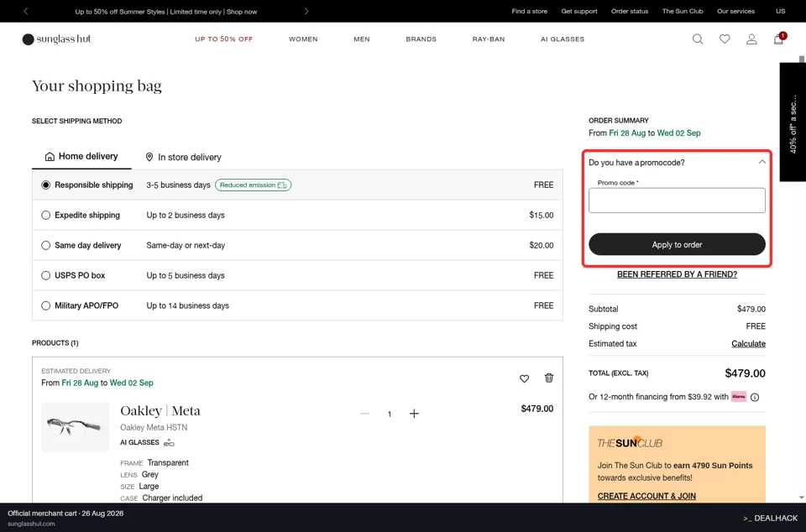Screen dimensions: 806x532
Task: Open the WOMEN menu
Action: click(303, 39)
